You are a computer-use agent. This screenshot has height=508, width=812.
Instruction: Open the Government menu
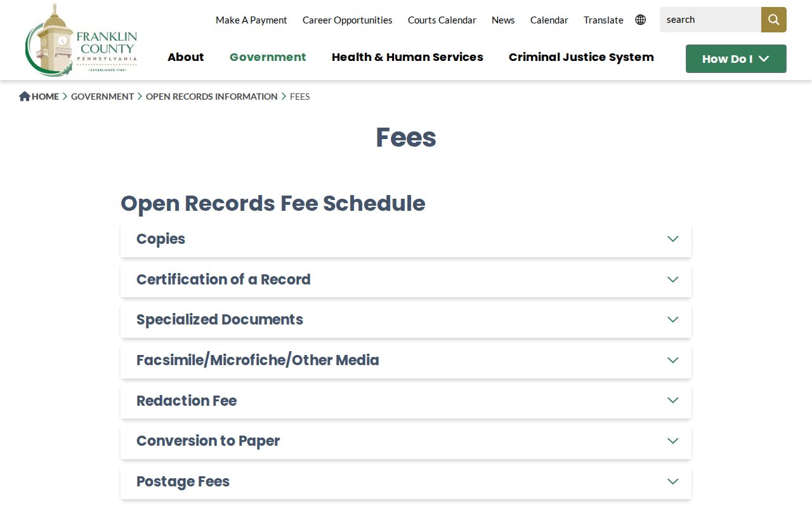pyautogui.click(x=268, y=57)
